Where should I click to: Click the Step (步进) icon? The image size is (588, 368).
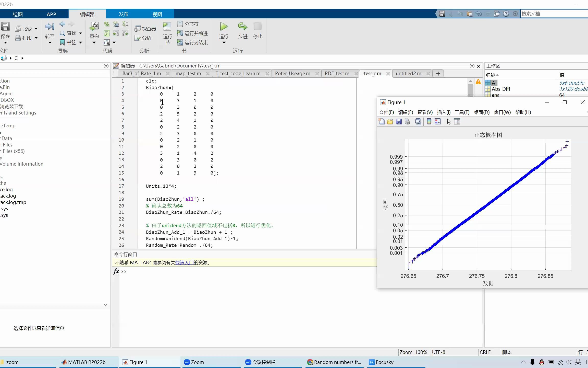point(243,26)
